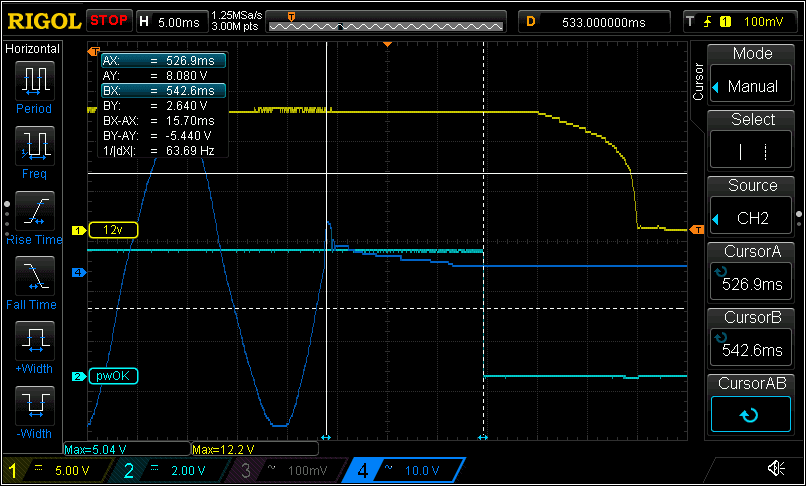Click the channel 2 'pwOK' label tag
This screenshot has height=486, width=806.
tap(113, 376)
